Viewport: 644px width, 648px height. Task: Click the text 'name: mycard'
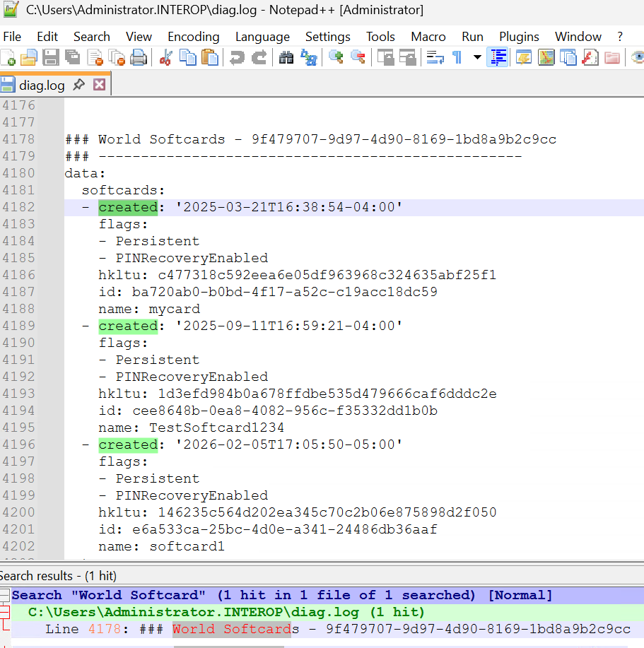[149, 309]
